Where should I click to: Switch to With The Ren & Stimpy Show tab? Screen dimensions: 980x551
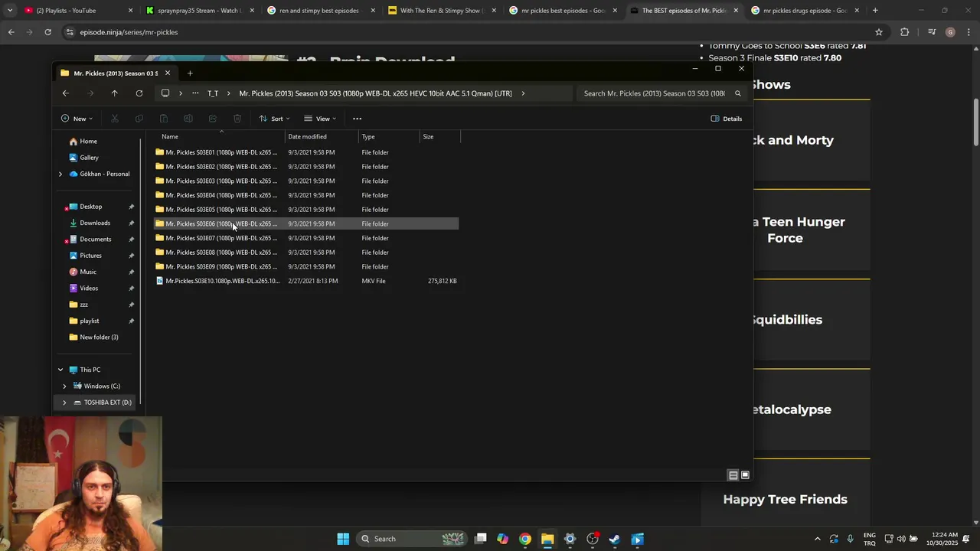[x=443, y=11]
